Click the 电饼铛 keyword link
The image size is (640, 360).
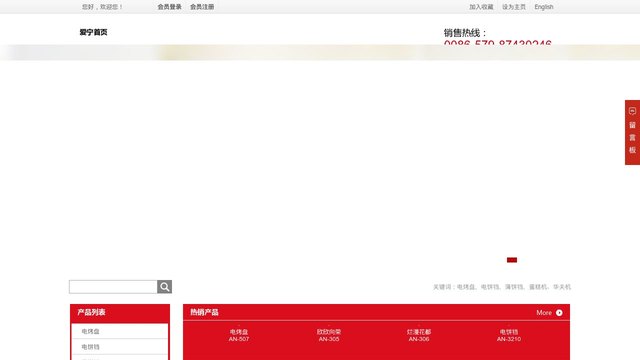pos(490,287)
